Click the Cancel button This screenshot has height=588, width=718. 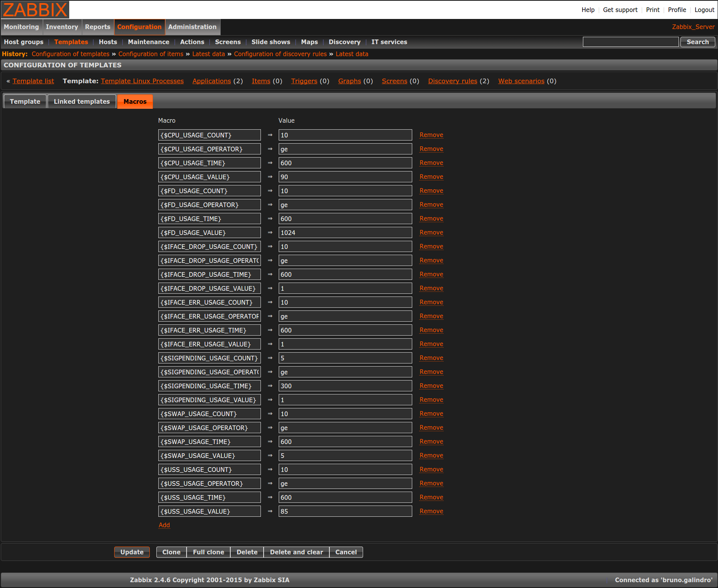[x=346, y=552]
